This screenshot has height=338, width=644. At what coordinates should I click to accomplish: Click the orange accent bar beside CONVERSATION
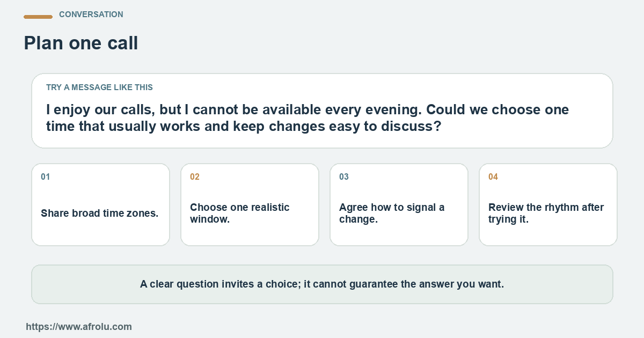click(38, 17)
